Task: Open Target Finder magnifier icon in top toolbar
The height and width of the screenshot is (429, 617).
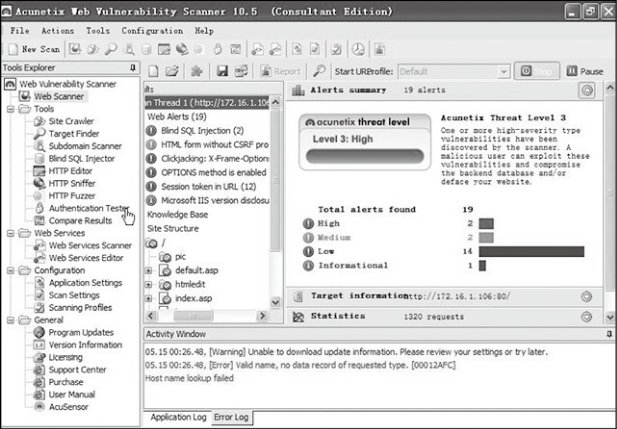Action: click(111, 49)
